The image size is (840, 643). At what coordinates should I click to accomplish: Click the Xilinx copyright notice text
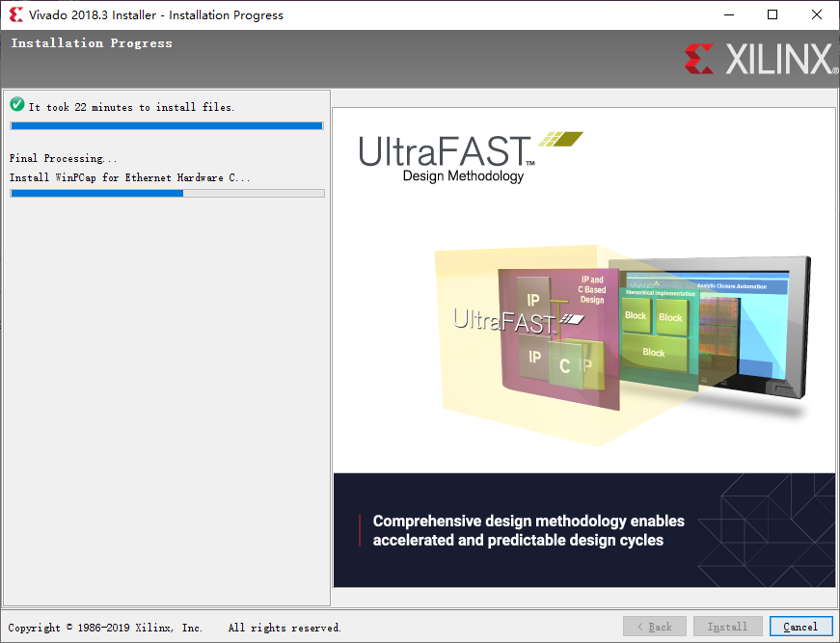point(175,628)
